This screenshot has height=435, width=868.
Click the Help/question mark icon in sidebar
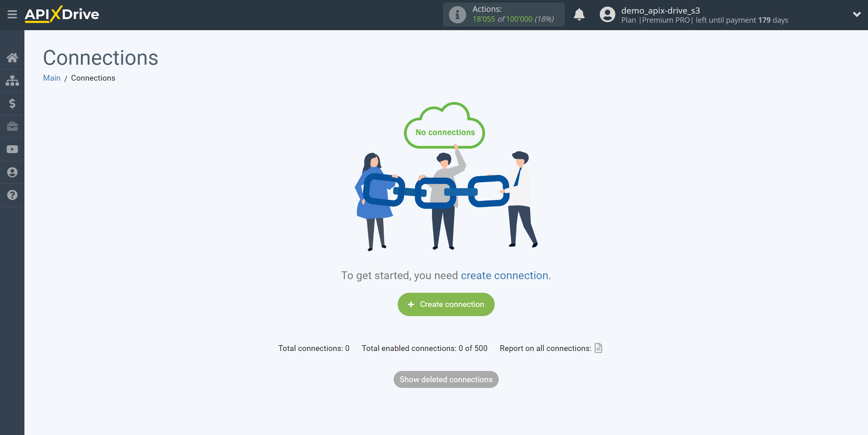[12, 195]
